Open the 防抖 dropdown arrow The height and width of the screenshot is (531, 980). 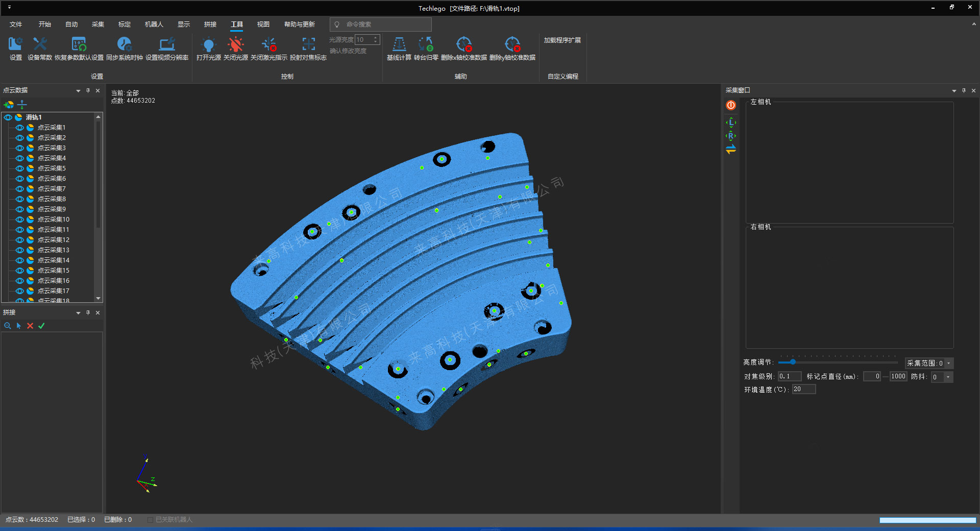(x=948, y=377)
